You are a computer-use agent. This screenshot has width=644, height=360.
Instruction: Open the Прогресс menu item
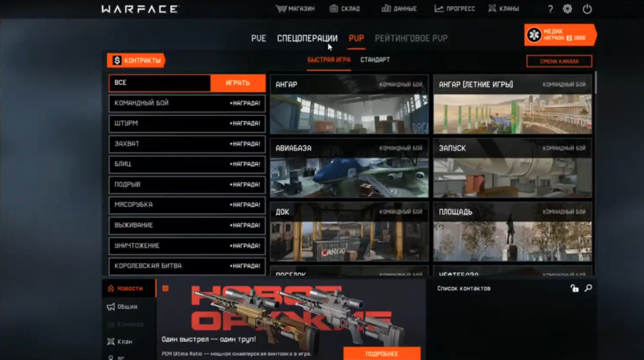click(x=454, y=8)
